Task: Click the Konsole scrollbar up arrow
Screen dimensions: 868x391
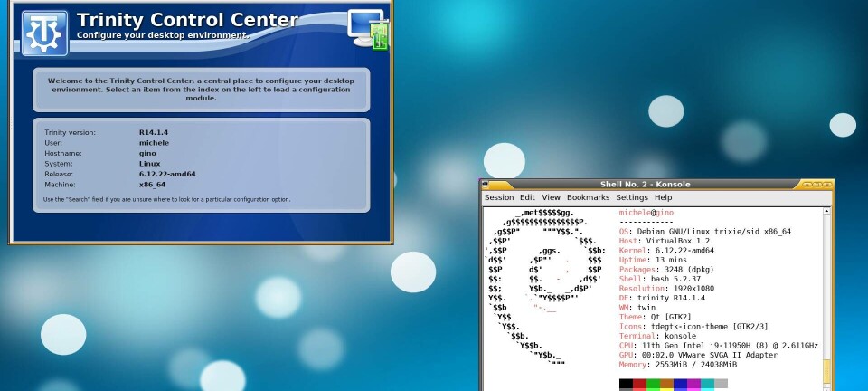Action: coord(827,211)
